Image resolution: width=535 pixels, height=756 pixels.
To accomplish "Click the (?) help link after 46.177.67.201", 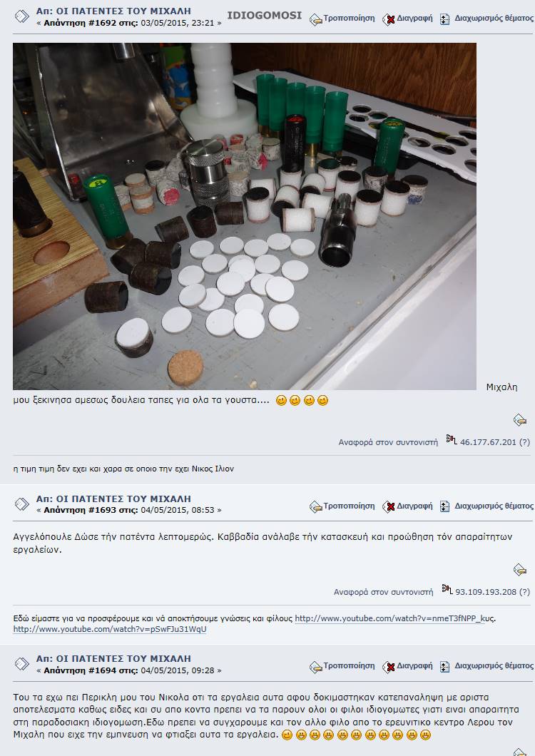I will click(x=524, y=442).
